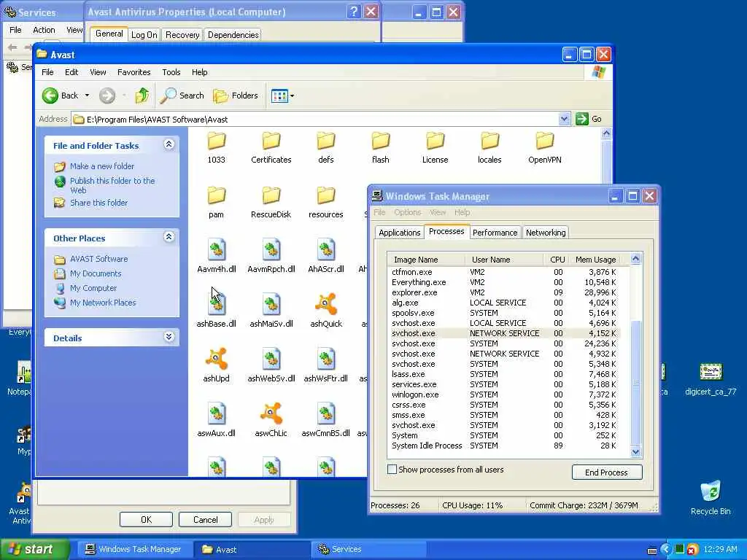747x560 pixels.
Task: Click Go next to the address bar
Action: (x=589, y=119)
